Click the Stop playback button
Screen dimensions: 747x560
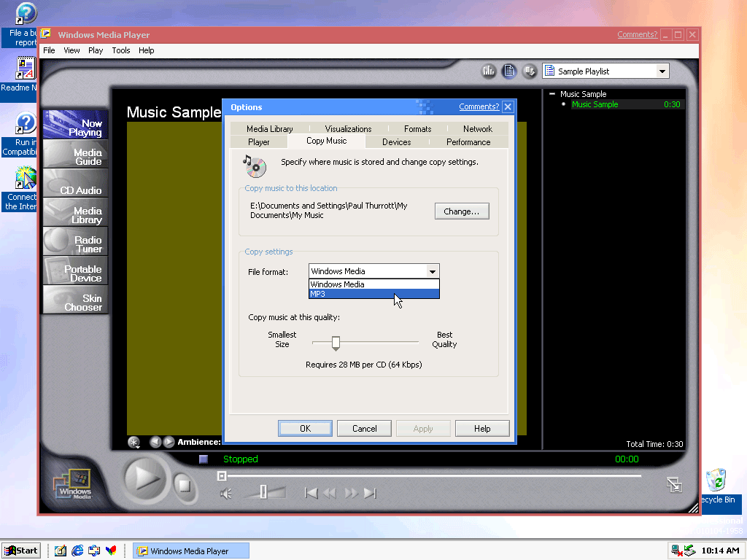tap(185, 485)
